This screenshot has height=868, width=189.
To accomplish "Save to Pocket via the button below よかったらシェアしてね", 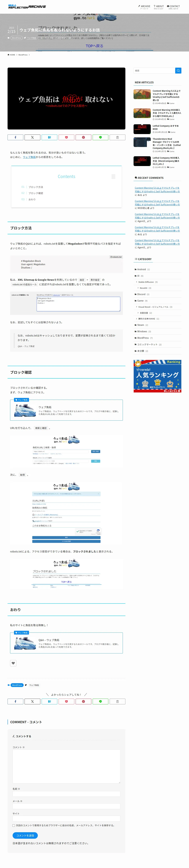I will coord(66,701).
